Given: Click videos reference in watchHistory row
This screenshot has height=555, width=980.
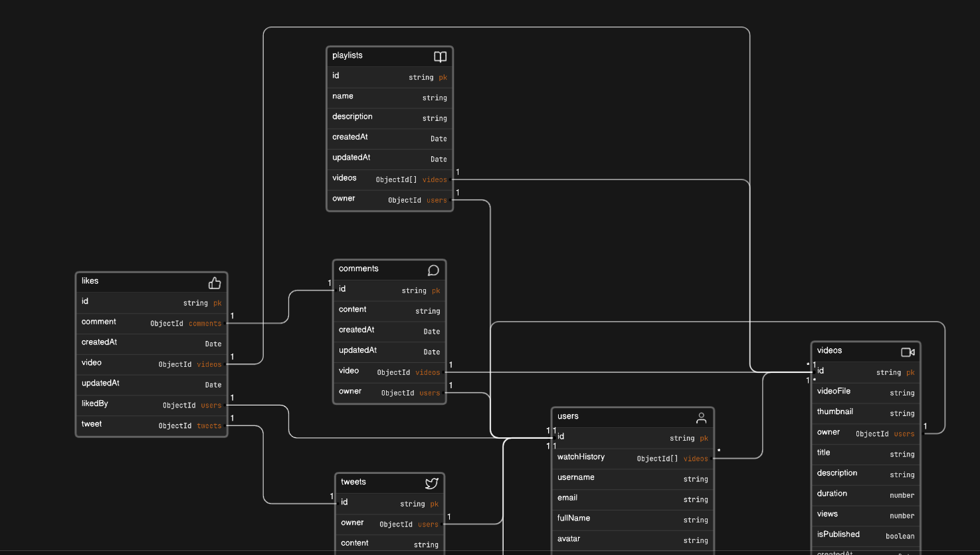Looking at the screenshot, I should click(696, 459).
